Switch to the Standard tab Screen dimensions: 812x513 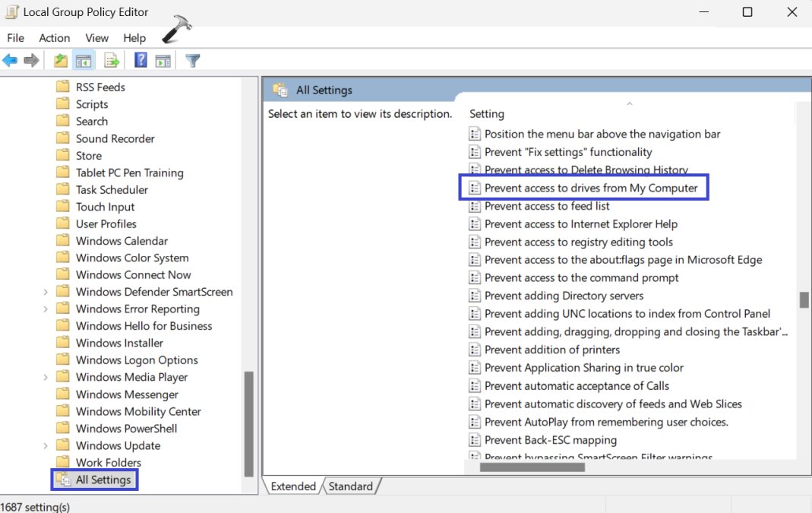click(351, 486)
